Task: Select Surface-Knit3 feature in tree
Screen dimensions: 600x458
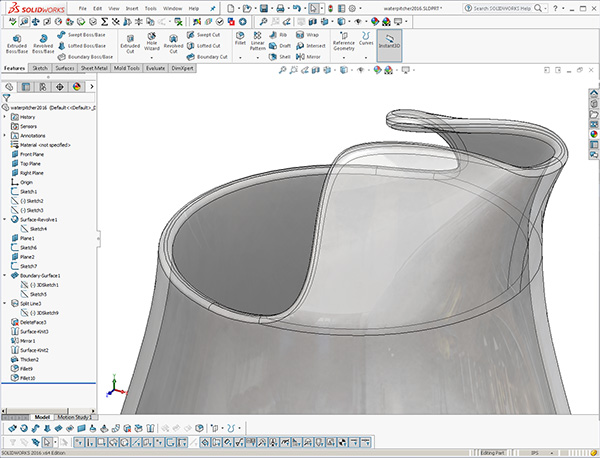Action: tap(30, 331)
